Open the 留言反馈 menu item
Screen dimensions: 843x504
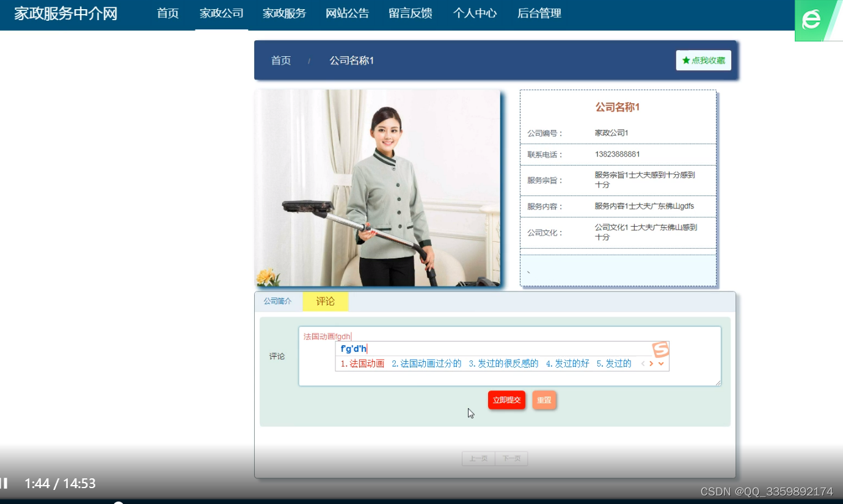[411, 13]
